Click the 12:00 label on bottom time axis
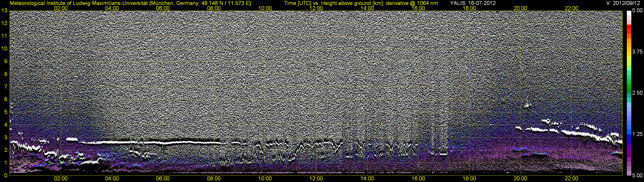Image resolution: width=644 pixels, height=182 pixels. [316, 179]
